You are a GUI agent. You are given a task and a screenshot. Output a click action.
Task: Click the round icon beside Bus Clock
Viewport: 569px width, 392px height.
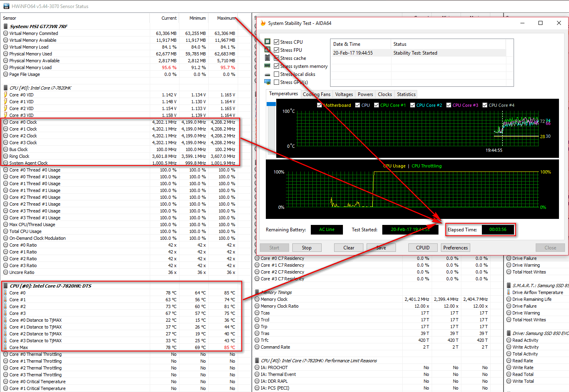click(x=6, y=149)
